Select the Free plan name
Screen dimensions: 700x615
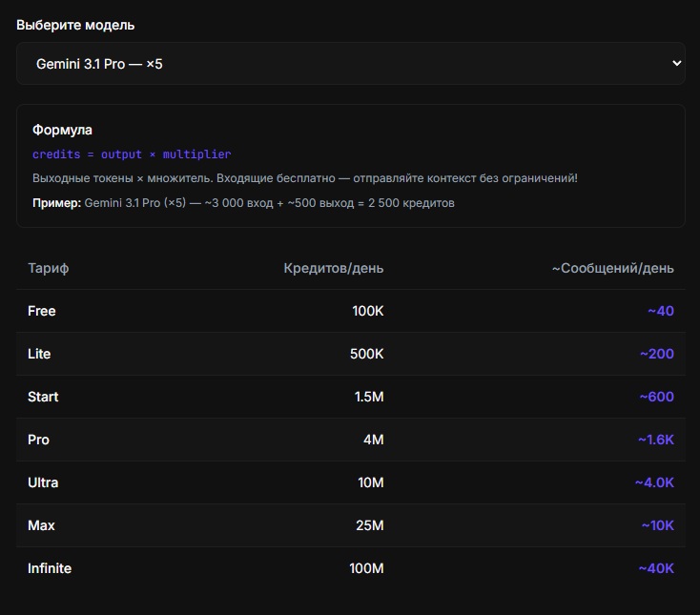(42, 311)
